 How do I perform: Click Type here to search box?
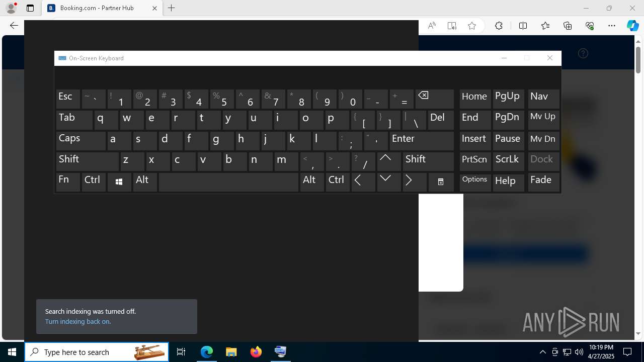click(x=97, y=352)
